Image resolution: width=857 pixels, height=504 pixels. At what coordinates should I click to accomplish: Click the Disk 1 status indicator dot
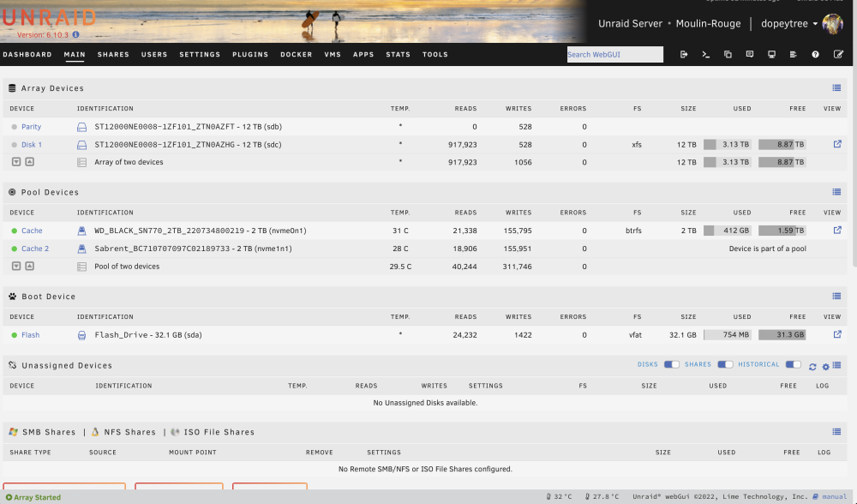[x=15, y=145]
